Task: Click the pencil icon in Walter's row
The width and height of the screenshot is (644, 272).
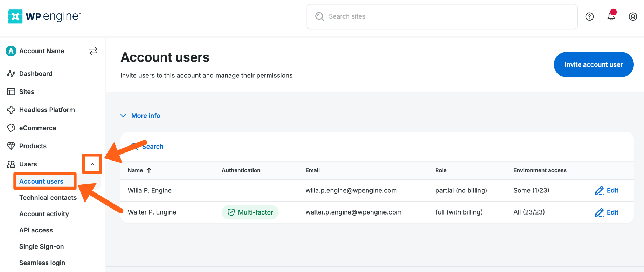Action: (x=599, y=212)
